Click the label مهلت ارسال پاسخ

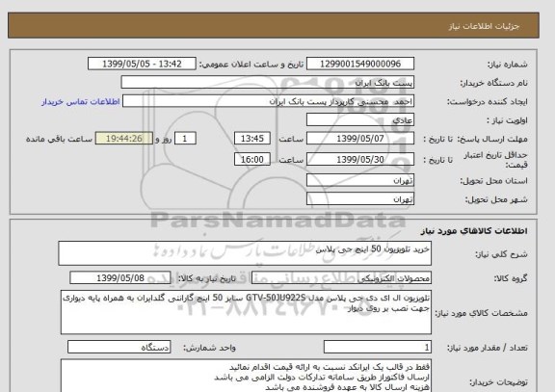[492, 139]
